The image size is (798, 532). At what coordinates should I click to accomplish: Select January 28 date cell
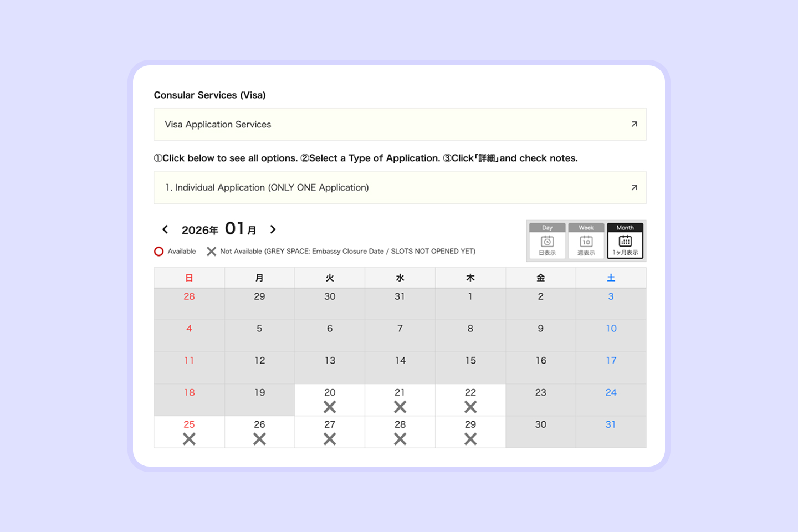point(400,432)
